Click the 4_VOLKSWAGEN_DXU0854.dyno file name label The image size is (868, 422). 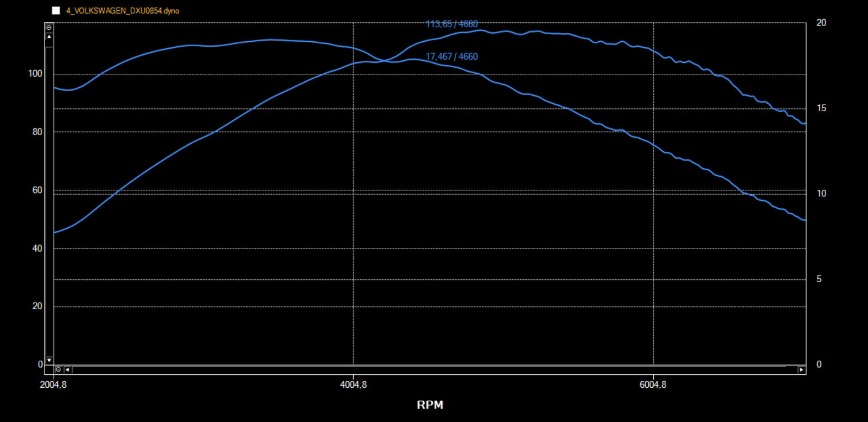(x=123, y=11)
